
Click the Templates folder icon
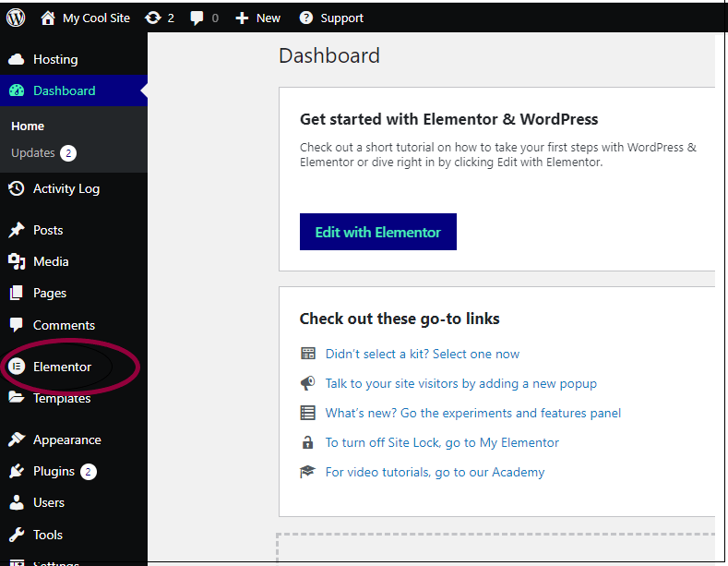[17, 397]
